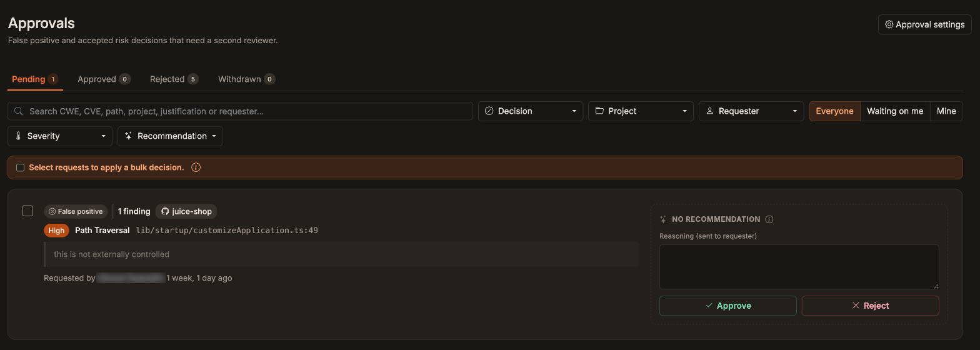Click the Requester filter person icon

(709, 111)
